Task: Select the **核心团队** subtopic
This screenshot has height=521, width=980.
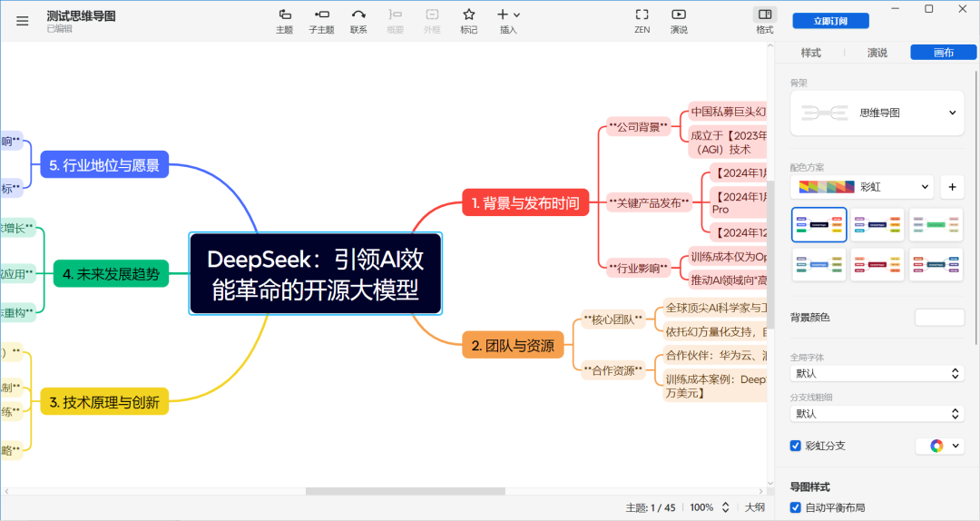Action: pos(612,319)
